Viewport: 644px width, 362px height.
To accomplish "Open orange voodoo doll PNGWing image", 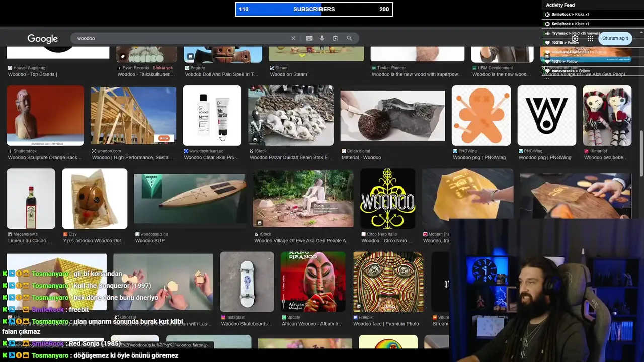I will 481,116.
